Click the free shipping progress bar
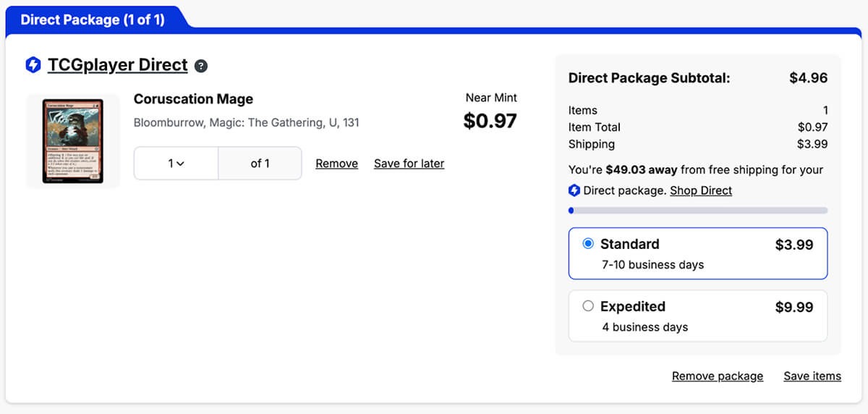Screen dimensions: 868x414 pyautogui.click(x=698, y=211)
